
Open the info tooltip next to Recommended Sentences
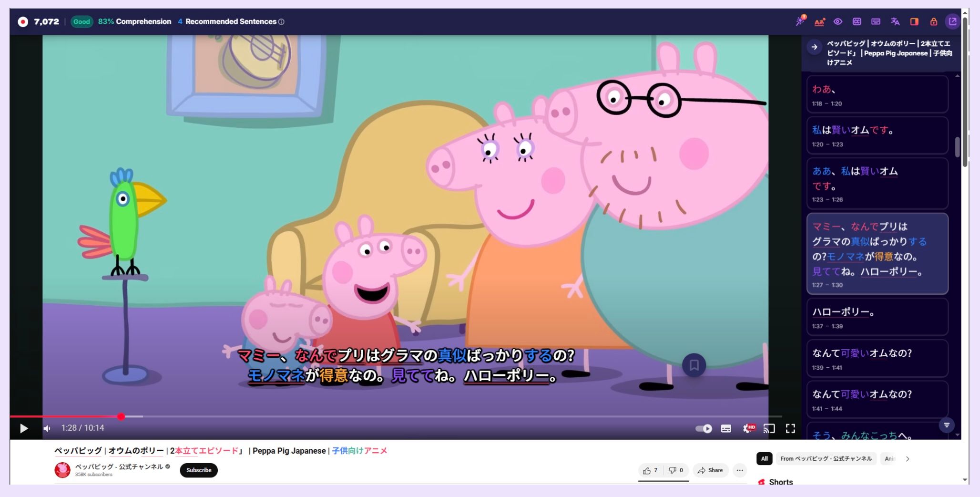point(281,21)
